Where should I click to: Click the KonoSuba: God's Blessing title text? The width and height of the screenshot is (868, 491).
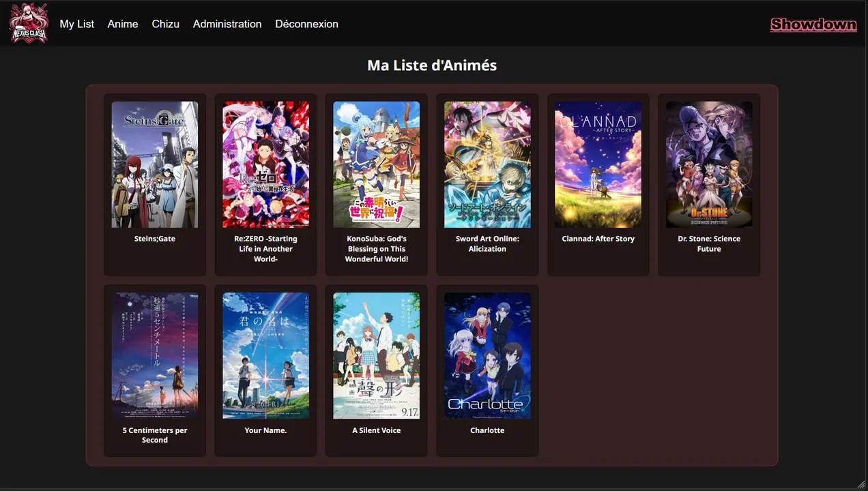pyautogui.click(x=377, y=249)
